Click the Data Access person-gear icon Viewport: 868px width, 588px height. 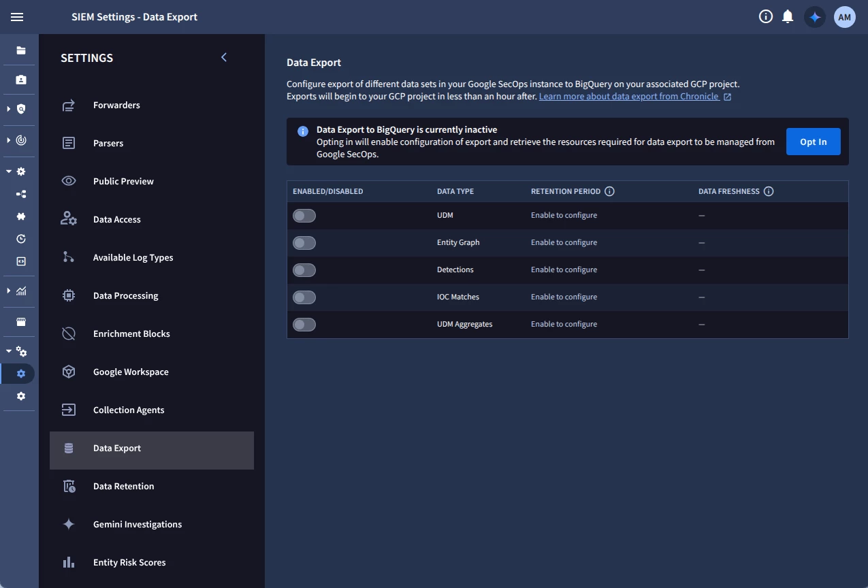tap(69, 219)
